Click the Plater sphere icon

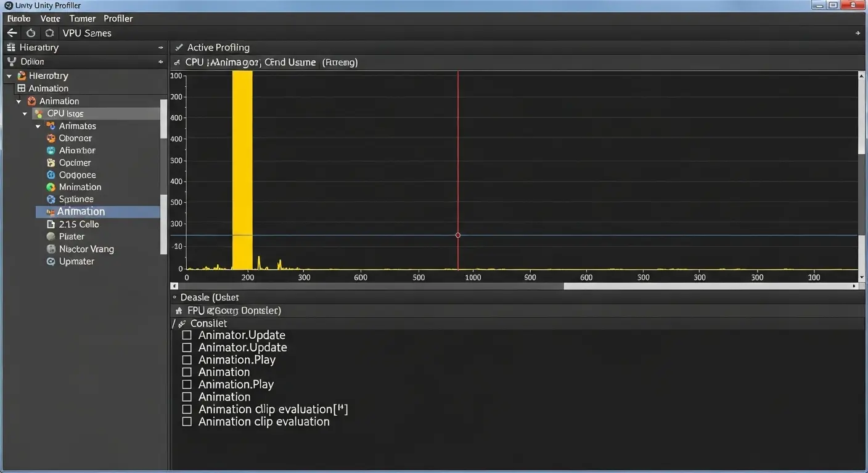pyautogui.click(x=51, y=236)
